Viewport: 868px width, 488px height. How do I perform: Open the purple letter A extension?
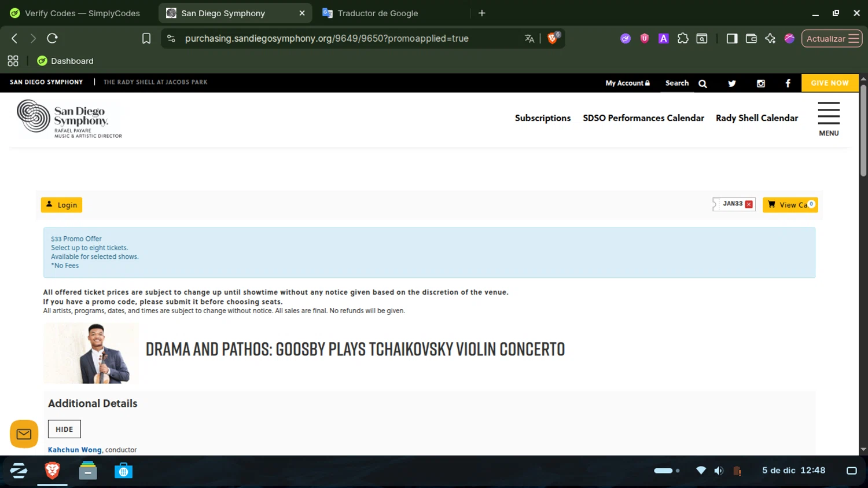[x=664, y=38]
